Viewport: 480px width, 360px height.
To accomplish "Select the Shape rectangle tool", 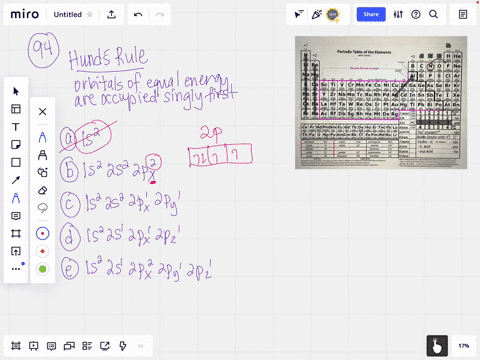I will (x=16, y=162).
